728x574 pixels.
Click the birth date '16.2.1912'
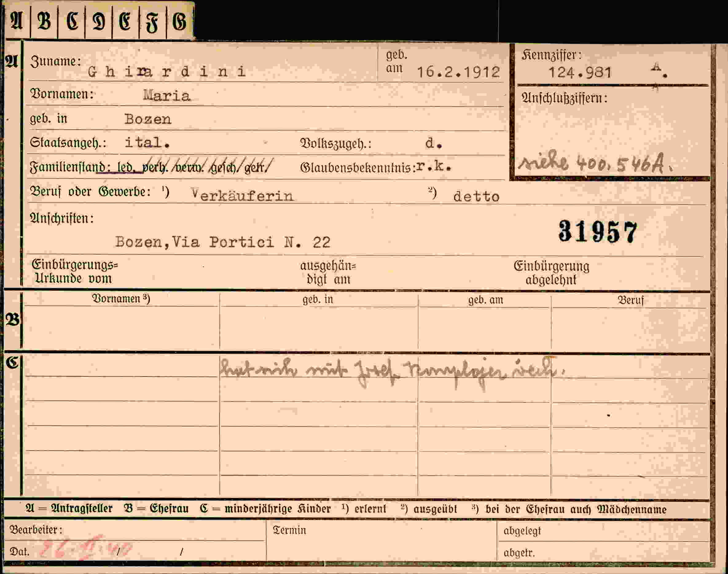[458, 72]
